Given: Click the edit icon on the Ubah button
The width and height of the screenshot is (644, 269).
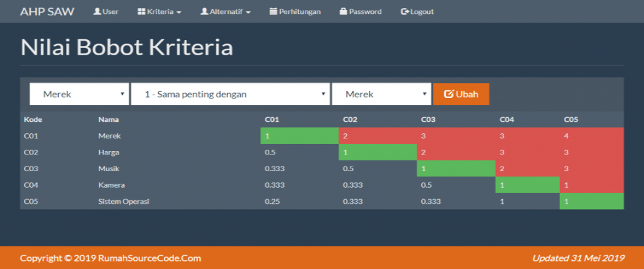Looking at the screenshot, I should [x=449, y=95].
